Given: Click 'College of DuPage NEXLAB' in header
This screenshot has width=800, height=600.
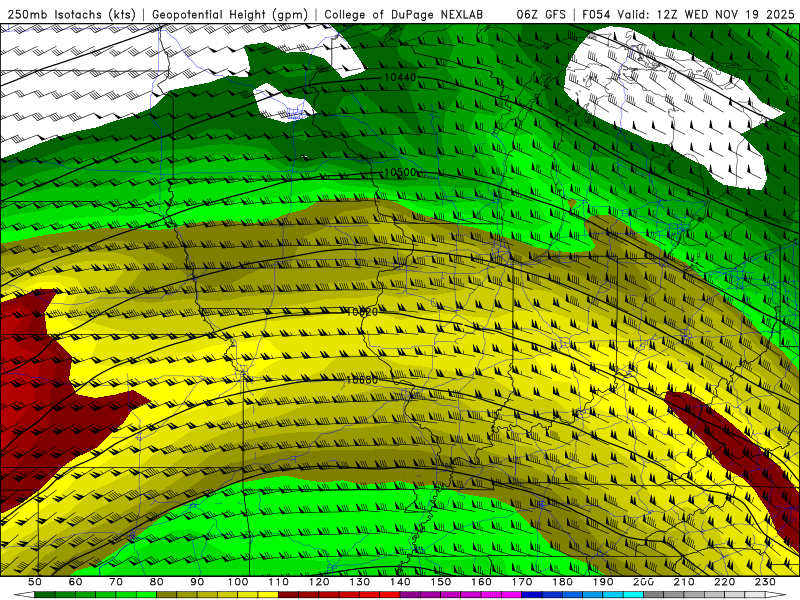Looking at the screenshot, I should (x=403, y=14).
